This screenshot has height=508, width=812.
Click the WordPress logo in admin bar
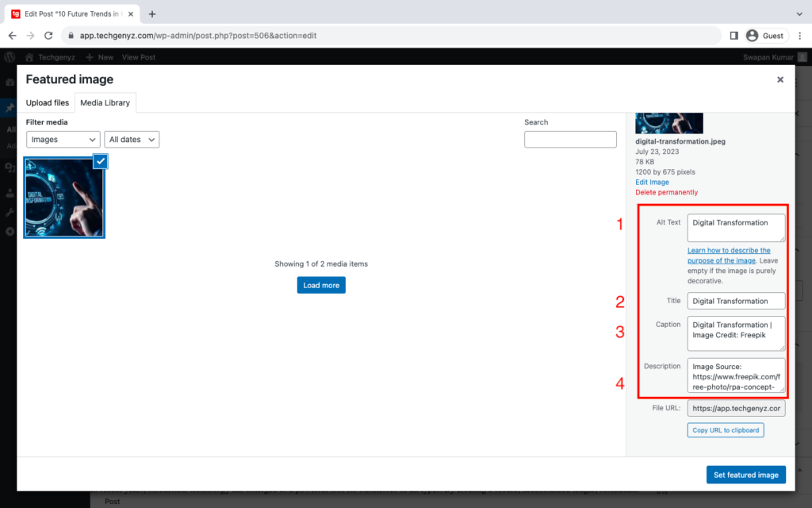[x=10, y=57]
